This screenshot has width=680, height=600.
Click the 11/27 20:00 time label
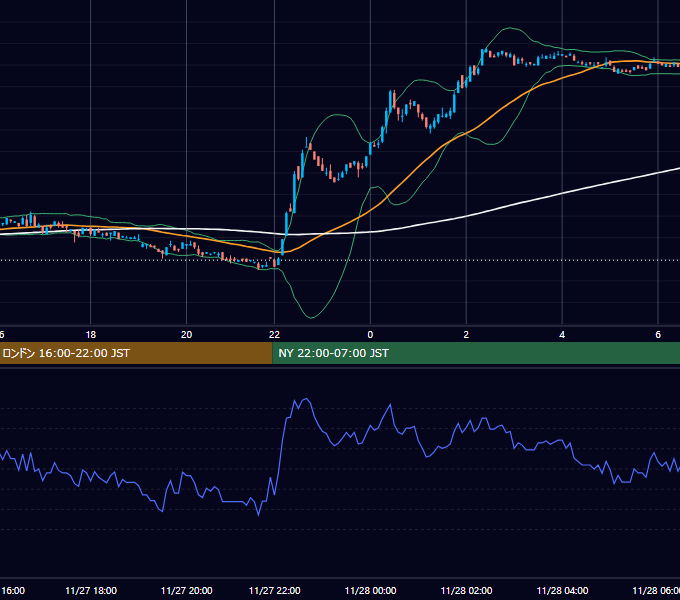(186, 591)
